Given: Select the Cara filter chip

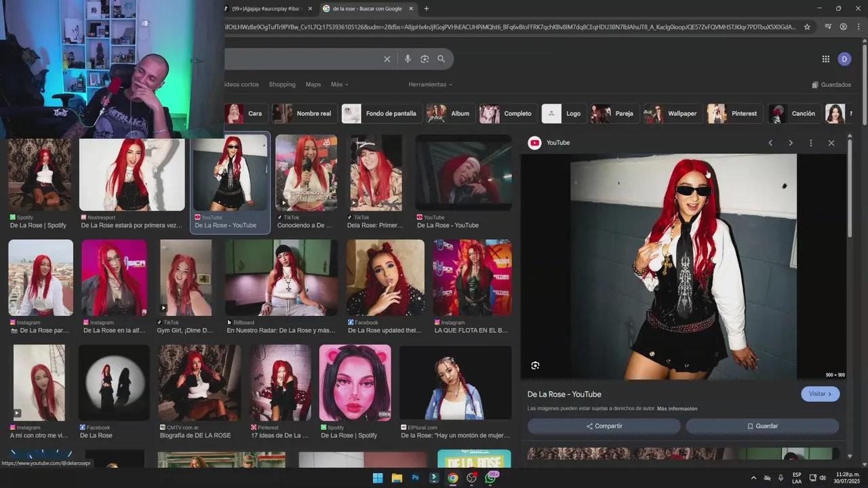Looking at the screenshot, I should 245,113.
